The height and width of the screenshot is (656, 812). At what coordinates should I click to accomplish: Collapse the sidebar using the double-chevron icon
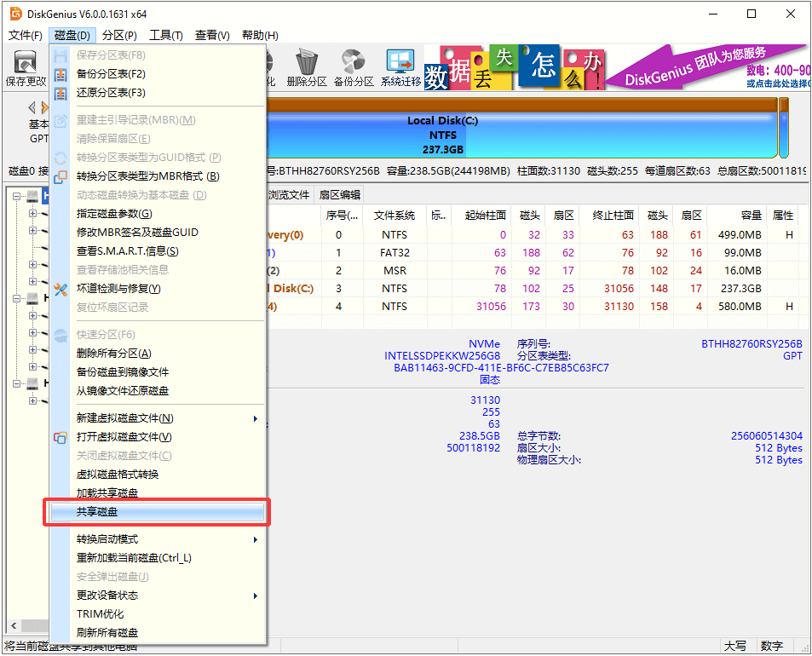[32, 106]
